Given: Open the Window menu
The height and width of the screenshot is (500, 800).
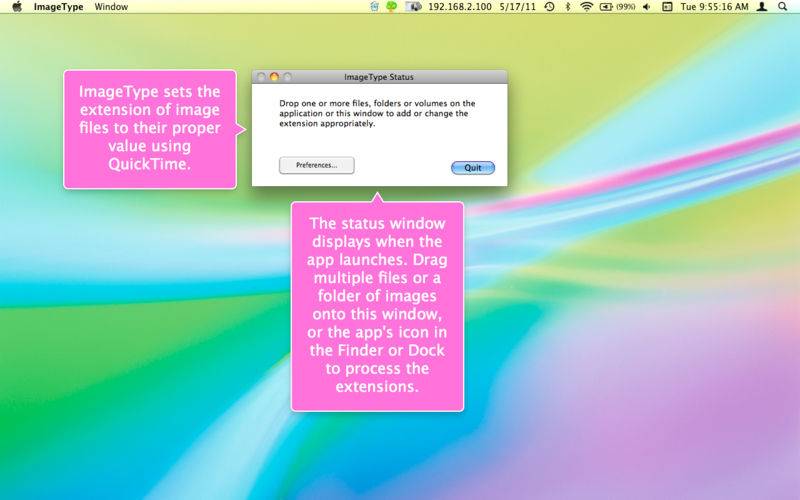Looking at the screenshot, I should point(111,7).
